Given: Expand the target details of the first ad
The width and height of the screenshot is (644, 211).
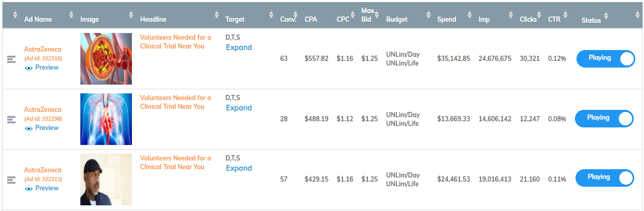Looking at the screenshot, I should 239,47.
